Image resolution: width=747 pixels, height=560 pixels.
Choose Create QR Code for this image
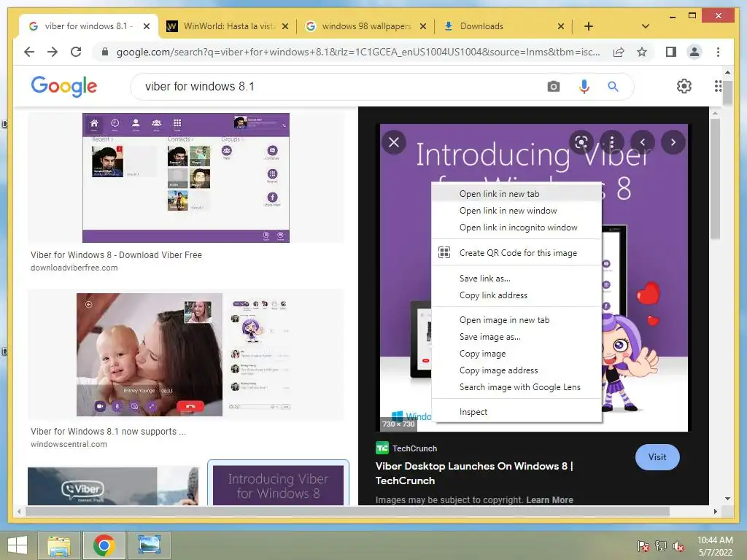tap(516, 253)
